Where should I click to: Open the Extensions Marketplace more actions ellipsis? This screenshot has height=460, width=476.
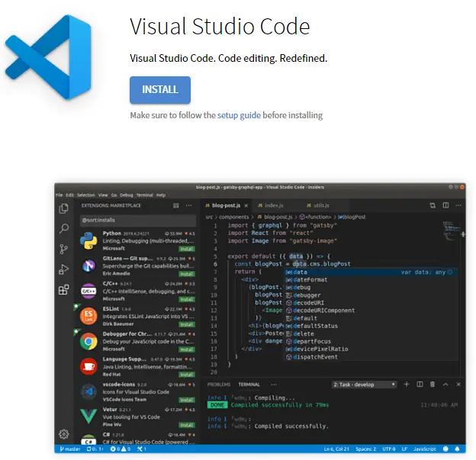click(189, 205)
